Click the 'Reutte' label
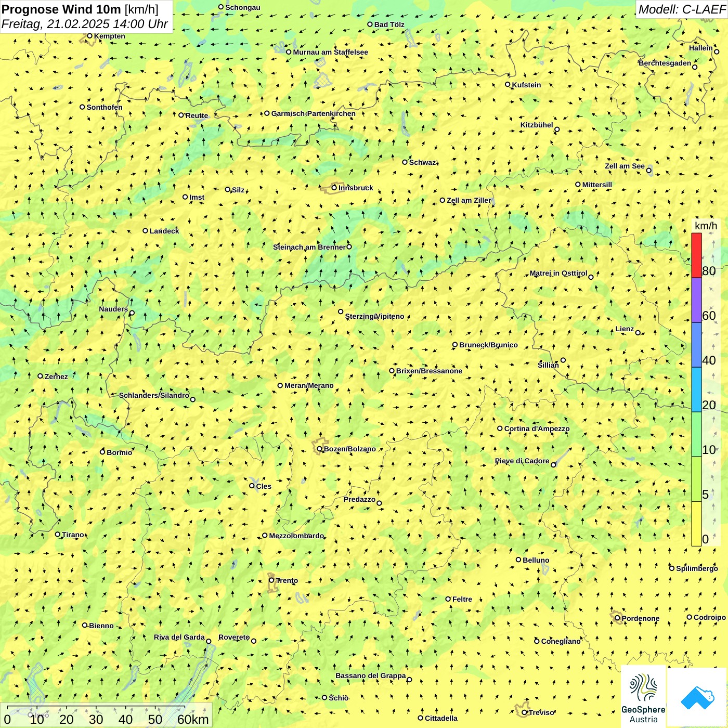This screenshot has height=728, width=728. point(197,115)
